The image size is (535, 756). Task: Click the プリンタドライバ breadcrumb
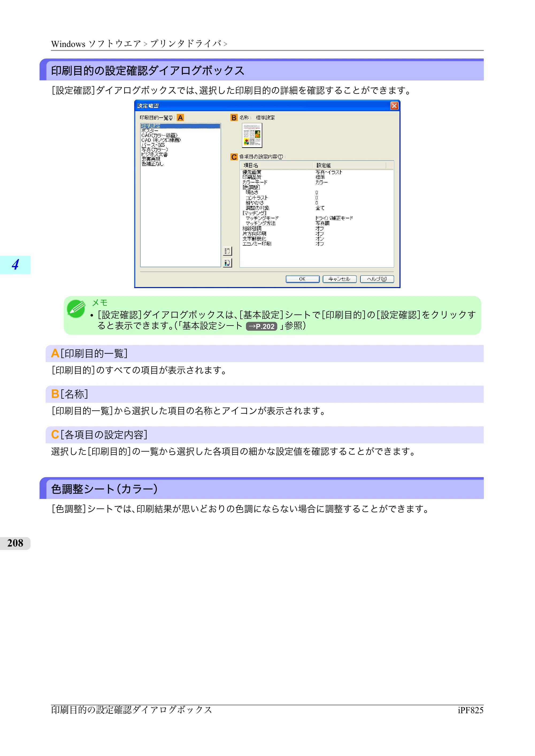click(x=186, y=44)
